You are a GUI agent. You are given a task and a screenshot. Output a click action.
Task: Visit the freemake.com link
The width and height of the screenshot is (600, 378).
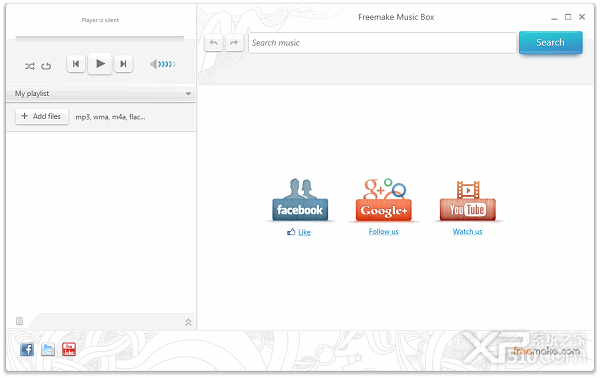[x=546, y=351]
